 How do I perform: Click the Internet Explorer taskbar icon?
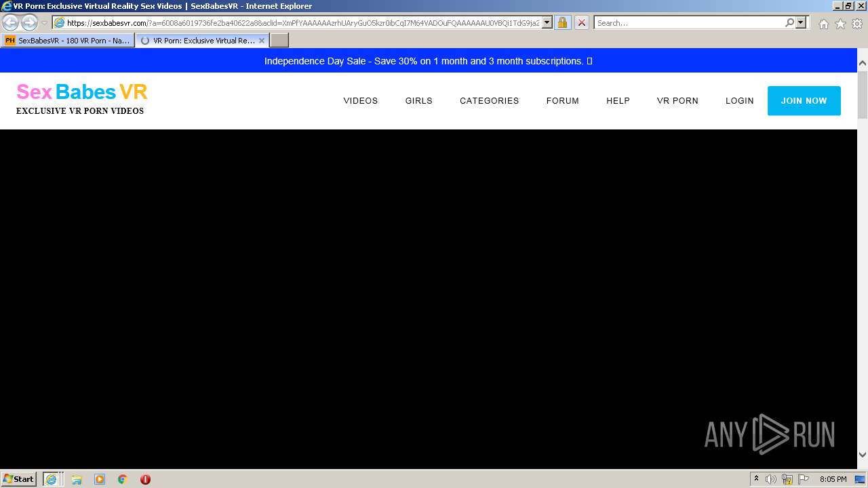click(52, 479)
